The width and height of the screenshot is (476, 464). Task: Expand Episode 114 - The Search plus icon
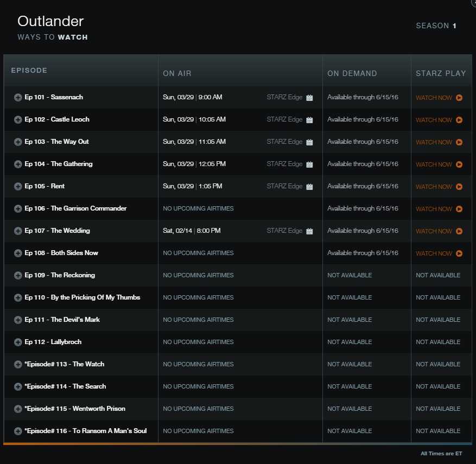click(18, 386)
